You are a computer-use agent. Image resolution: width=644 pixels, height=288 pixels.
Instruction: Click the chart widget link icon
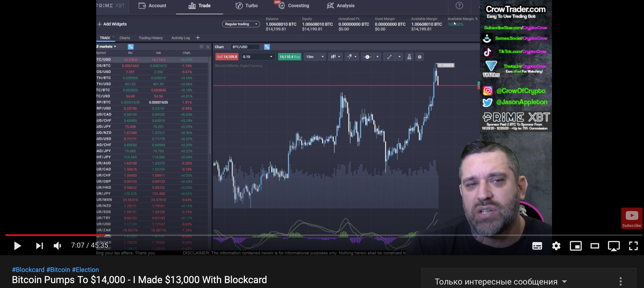tap(267, 47)
